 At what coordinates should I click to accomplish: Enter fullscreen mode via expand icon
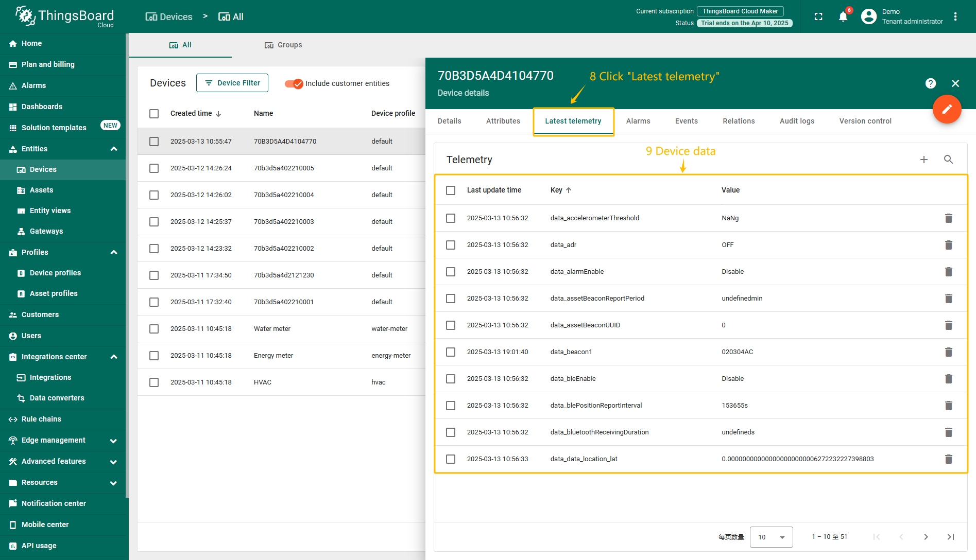coord(818,16)
